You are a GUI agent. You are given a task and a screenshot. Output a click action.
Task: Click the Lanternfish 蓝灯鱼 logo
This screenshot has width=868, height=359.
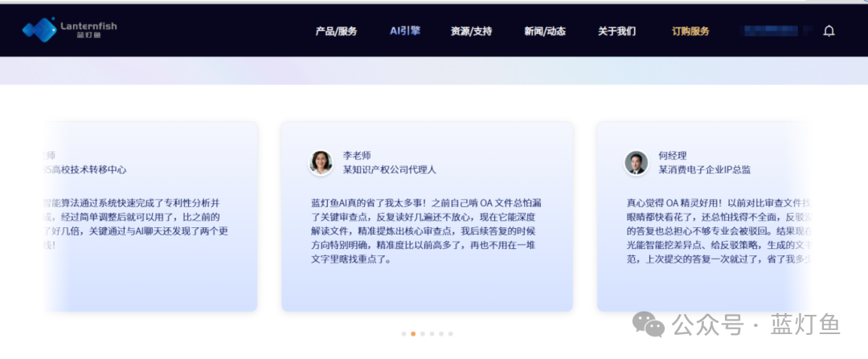[69, 30]
